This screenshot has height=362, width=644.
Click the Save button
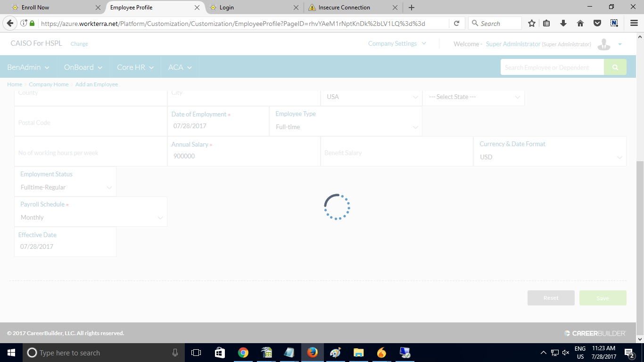(603, 298)
